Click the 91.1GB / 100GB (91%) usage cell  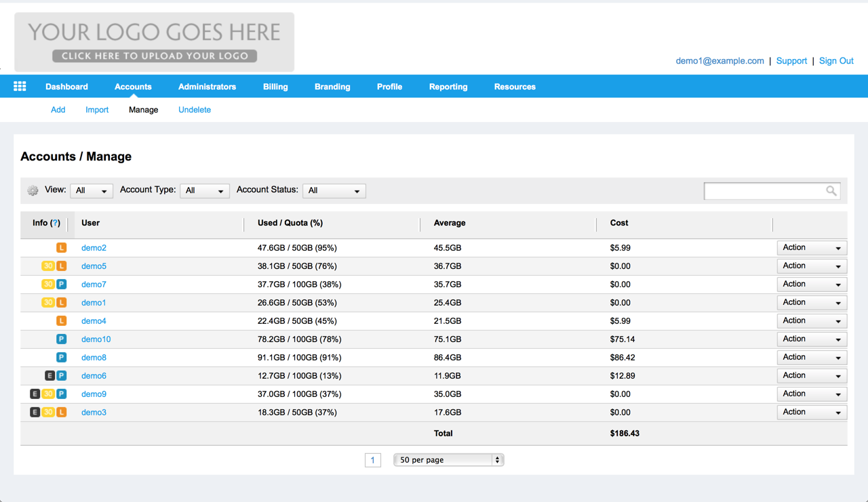(300, 358)
